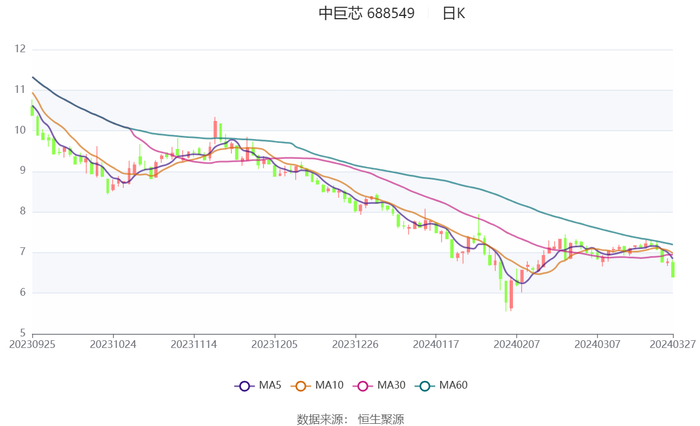Viewport: 700px width, 426px height.
Task: Click the 恒生聚源 data source name
Action: pos(381,419)
